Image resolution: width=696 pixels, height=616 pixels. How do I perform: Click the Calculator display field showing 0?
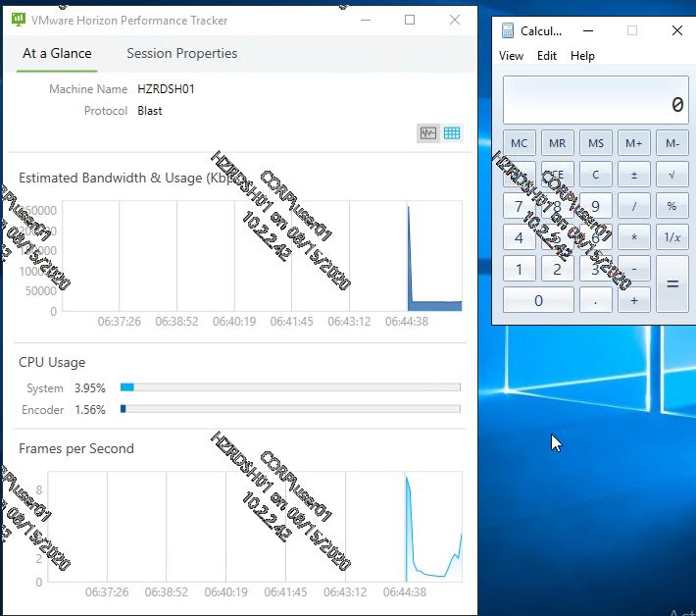tap(596, 100)
